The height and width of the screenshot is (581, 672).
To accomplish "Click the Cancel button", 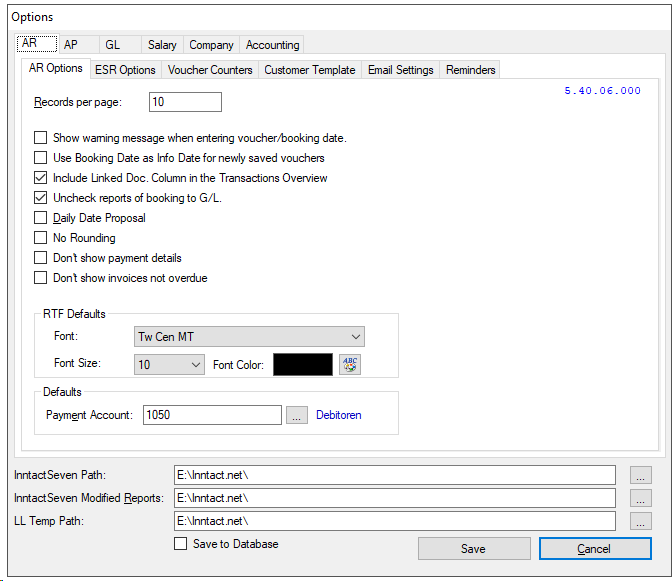I will coord(595,548).
